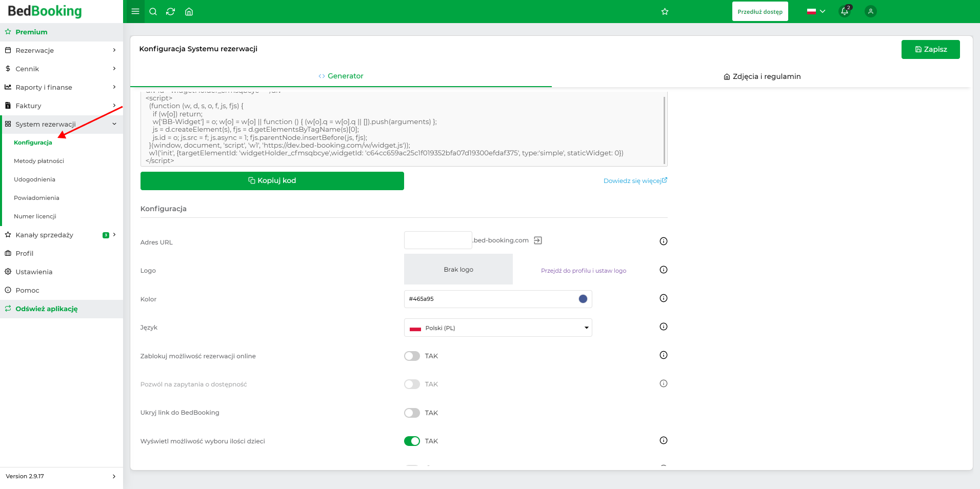Open Pomoc in sidebar
Viewport: 980px width, 489px height.
tap(62, 290)
